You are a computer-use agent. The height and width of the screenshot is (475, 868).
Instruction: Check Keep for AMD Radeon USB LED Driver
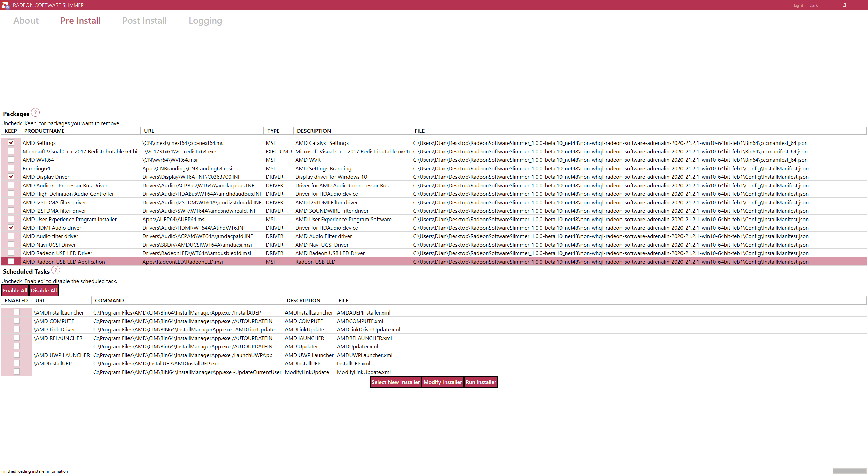click(x=11, y=253)
